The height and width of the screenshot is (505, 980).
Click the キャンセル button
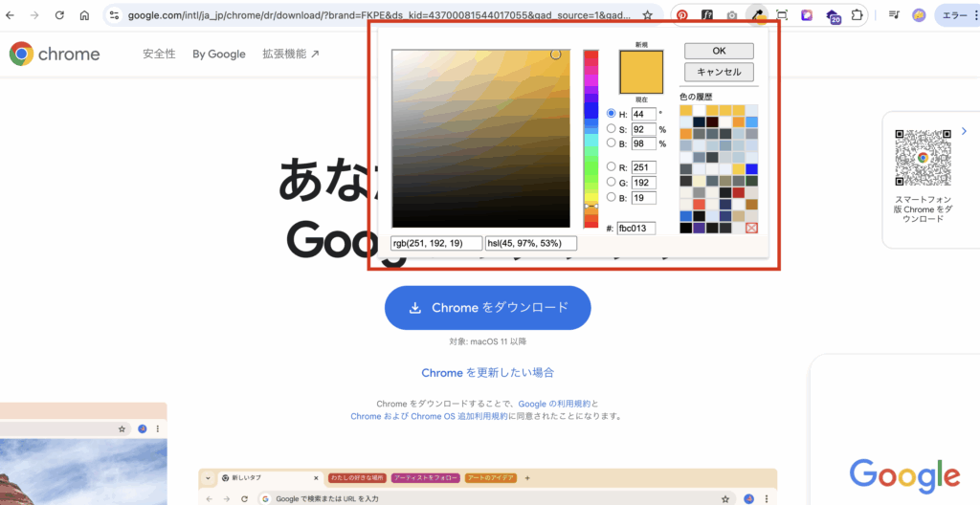(x=719, y=73)
